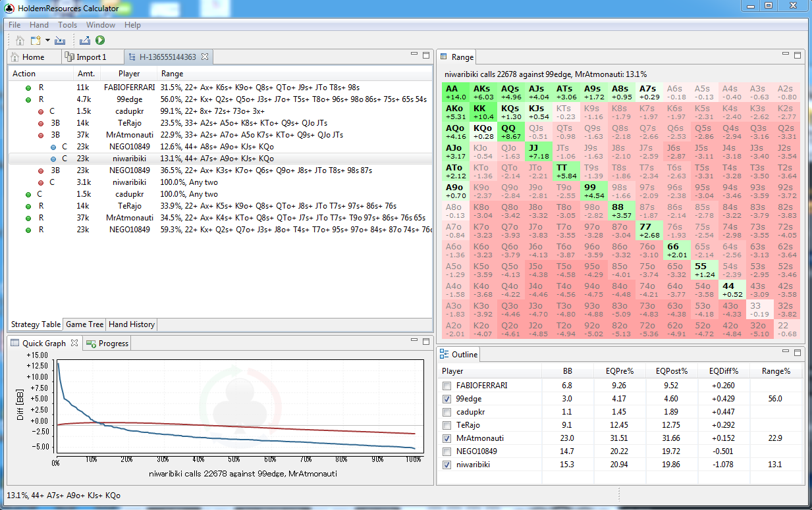Click the New hand toolbar icon
This screenshot has width=812, height=510.
point(35,41)
